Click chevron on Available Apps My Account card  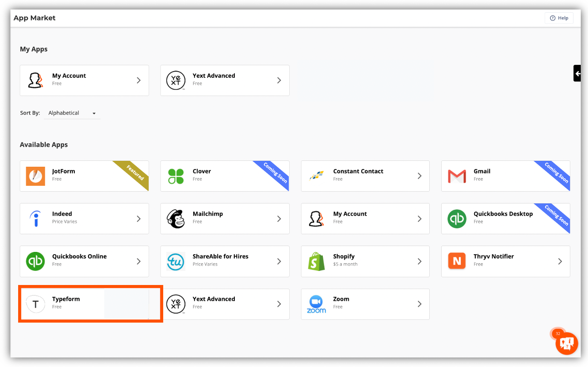coord(419,218)
